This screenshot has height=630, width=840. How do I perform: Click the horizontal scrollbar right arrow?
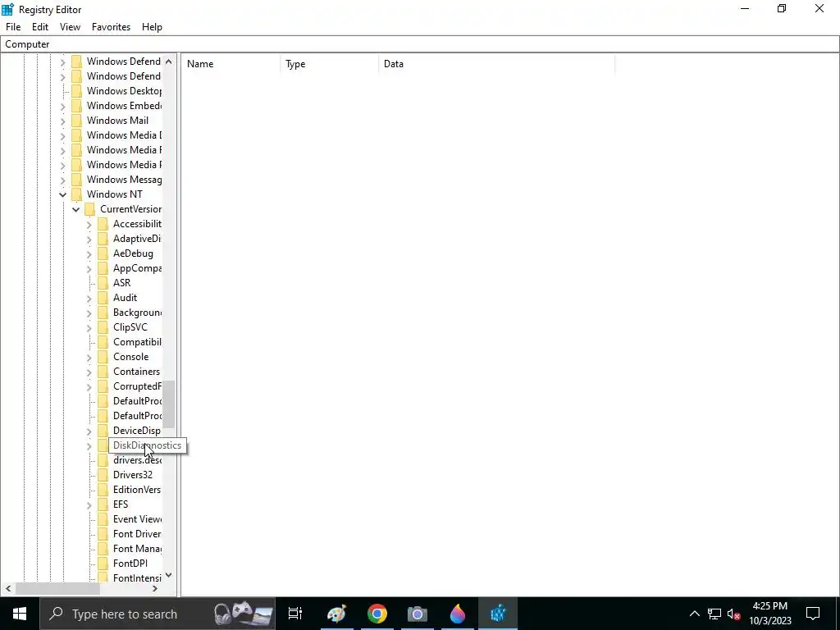click(x=155, y=589)
